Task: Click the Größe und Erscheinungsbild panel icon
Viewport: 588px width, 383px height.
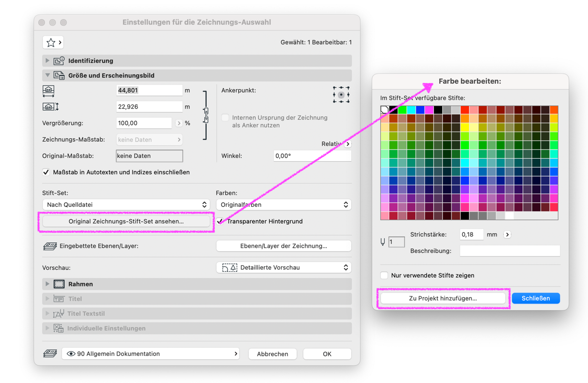Action: (x=59, y=76)
